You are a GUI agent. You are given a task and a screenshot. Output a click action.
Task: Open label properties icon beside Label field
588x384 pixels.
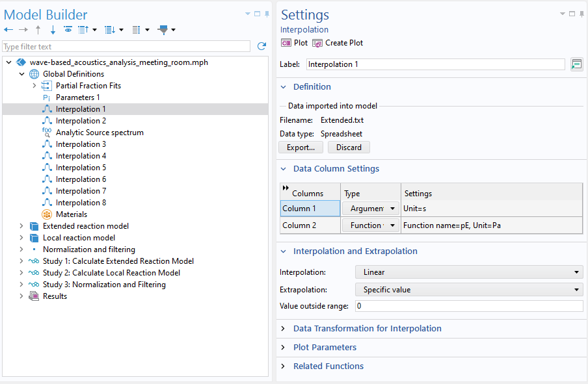577,64
